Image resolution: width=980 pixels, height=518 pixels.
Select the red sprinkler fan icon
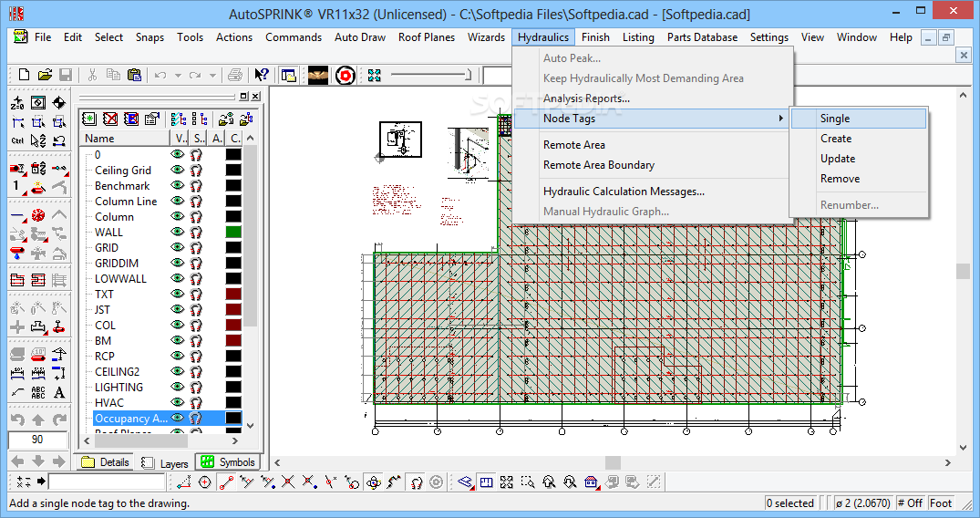(38, 216)
